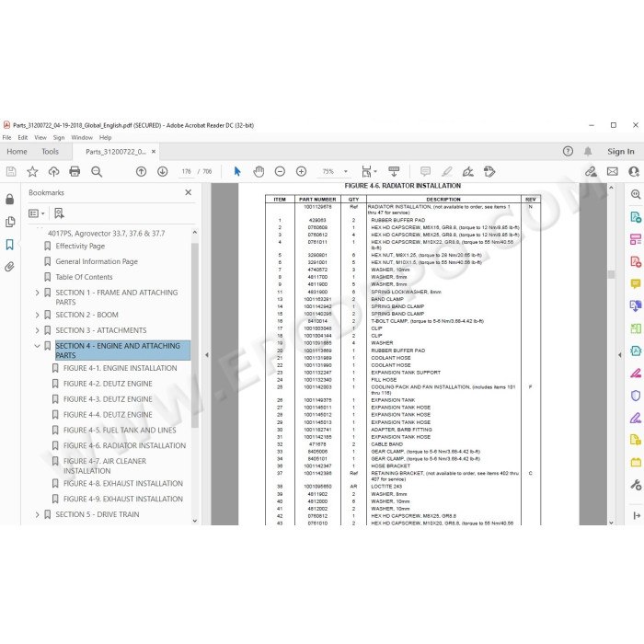
Task: Collapse the right tools pane arrow
Action: 620,355
